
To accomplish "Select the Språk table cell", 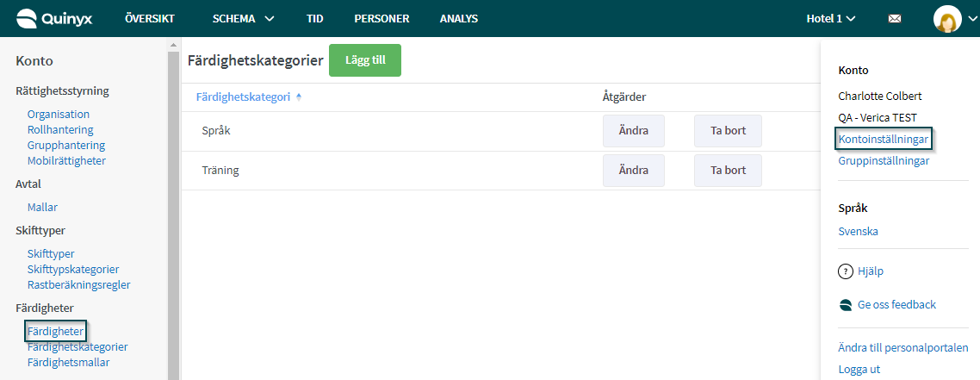I will (216, 131).
